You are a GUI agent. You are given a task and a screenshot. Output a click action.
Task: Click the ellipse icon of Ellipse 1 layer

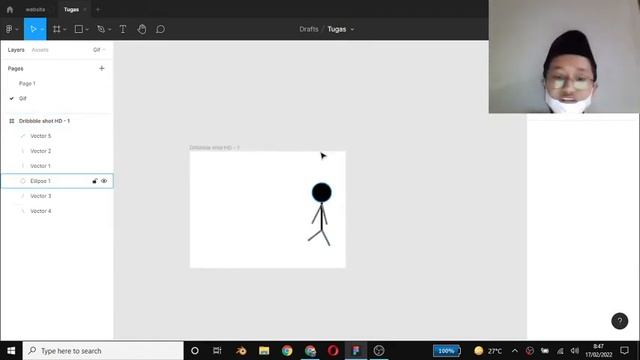tap(23, 181)
